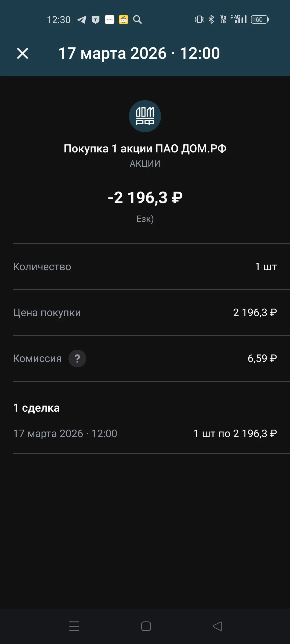
Task: Open the commission help question mark
Action: [77, 358]
